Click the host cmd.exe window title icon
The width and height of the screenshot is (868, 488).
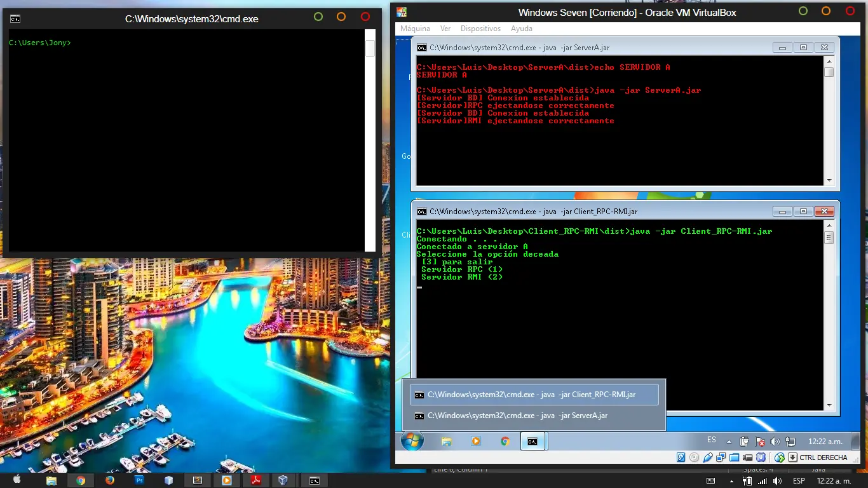[x=15, y=18]
